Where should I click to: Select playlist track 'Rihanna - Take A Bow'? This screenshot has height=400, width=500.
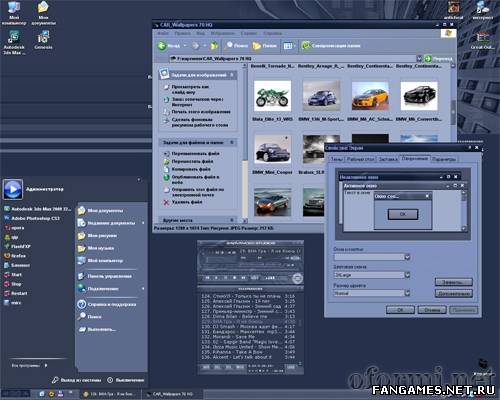click(248, 352)
